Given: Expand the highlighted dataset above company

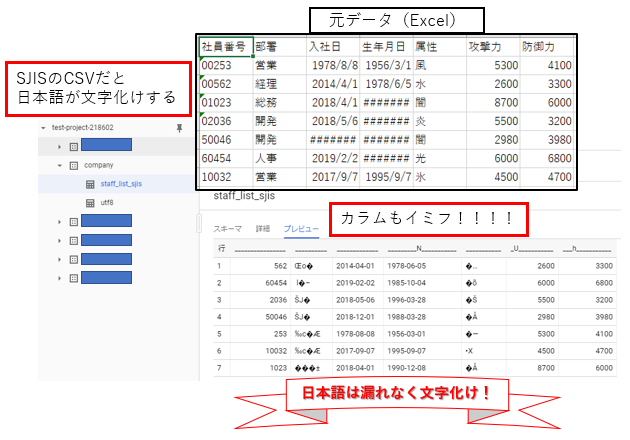Looking at the screenshot, I should tap(60, 147).
